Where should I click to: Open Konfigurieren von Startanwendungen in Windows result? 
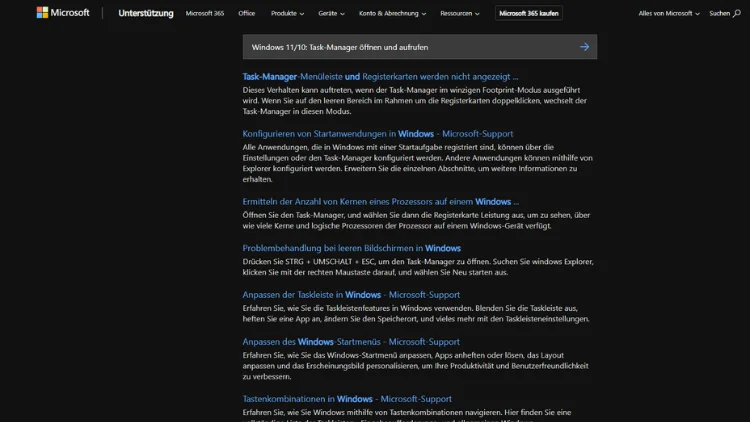tap(377, 133)
